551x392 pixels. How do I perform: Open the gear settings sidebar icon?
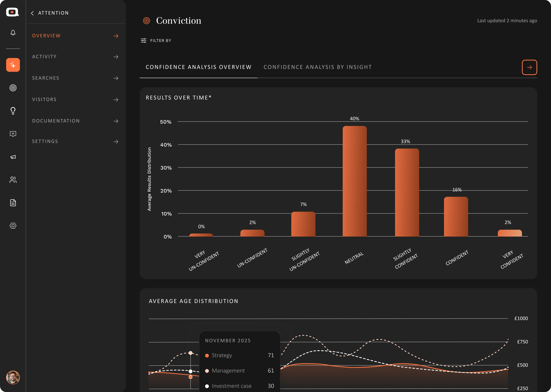click(13, 226)
